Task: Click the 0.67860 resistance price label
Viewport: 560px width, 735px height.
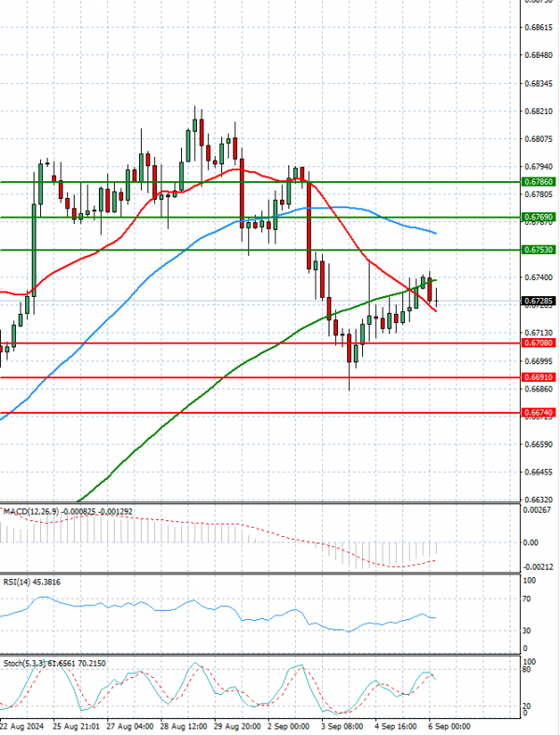Action: 538,182
